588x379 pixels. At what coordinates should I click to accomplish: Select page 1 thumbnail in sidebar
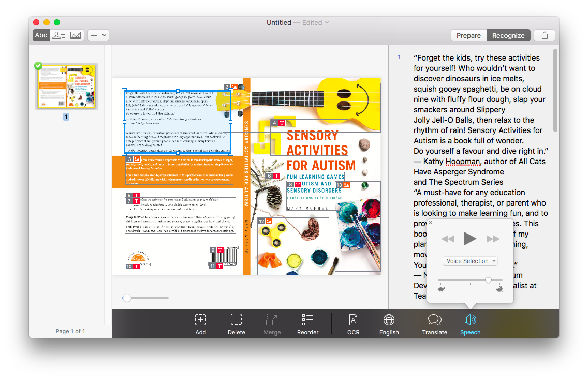66,86
